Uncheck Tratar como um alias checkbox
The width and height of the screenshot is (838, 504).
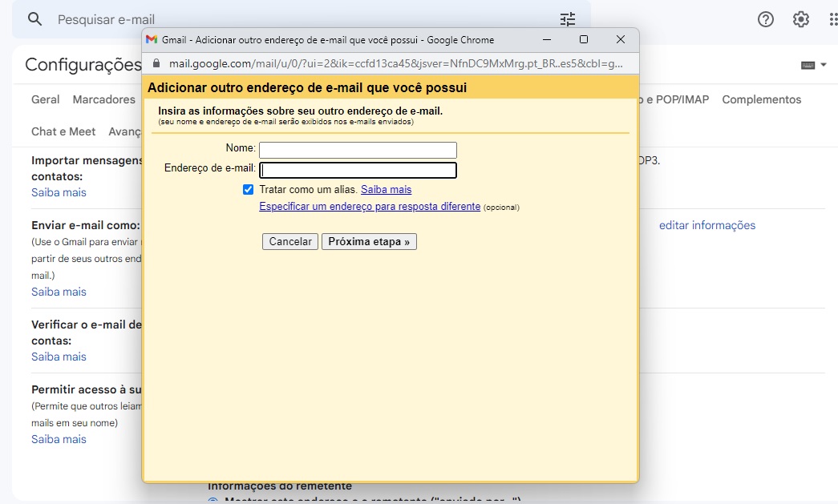[248, 190]
